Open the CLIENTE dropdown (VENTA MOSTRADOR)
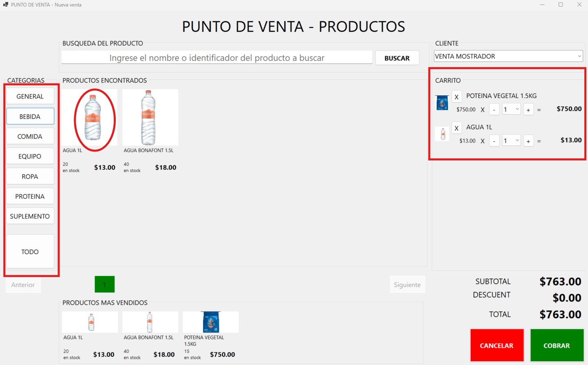The height and width of the screenshot is (365, 588). coord(508,56)
